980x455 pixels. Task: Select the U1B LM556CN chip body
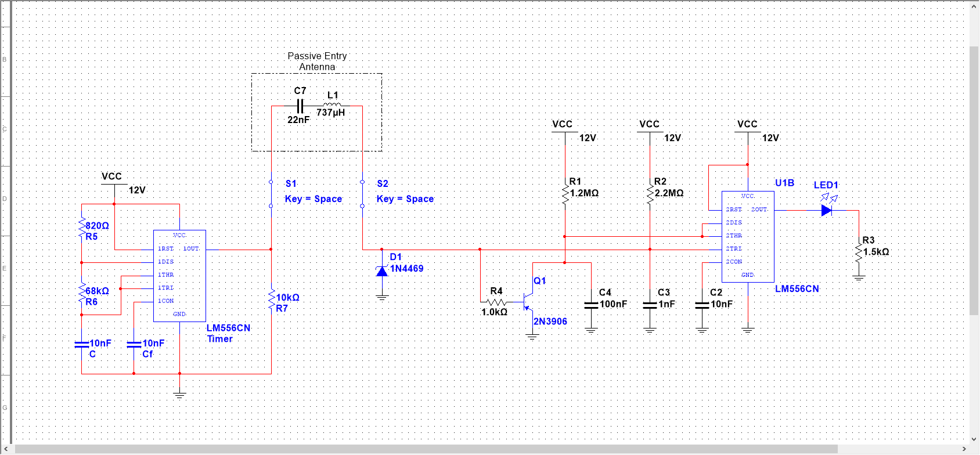click(748, 236)
